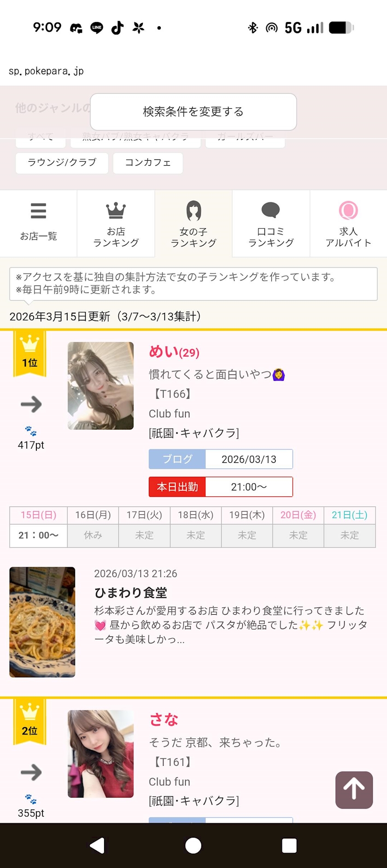Select the ラウンジ/クラブ genre chip
Image resolution: width=387 pixels, height=868 pixels.
click(x=62, y=163)
